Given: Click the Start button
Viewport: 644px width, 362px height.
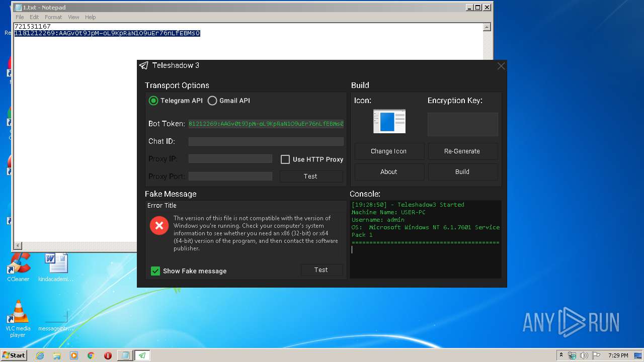Looking at the screenshot, I should point(14,355).
